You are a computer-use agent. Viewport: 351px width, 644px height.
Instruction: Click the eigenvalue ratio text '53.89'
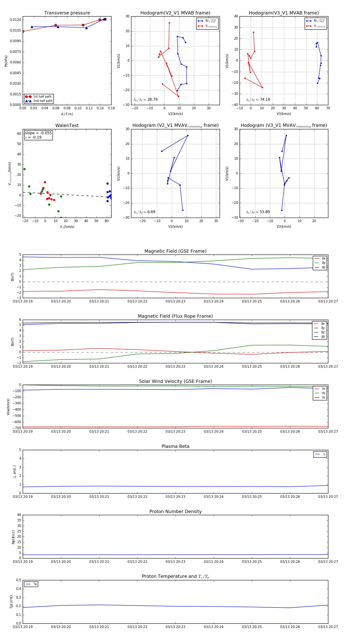pyautogui.click(x=265, y=212)
